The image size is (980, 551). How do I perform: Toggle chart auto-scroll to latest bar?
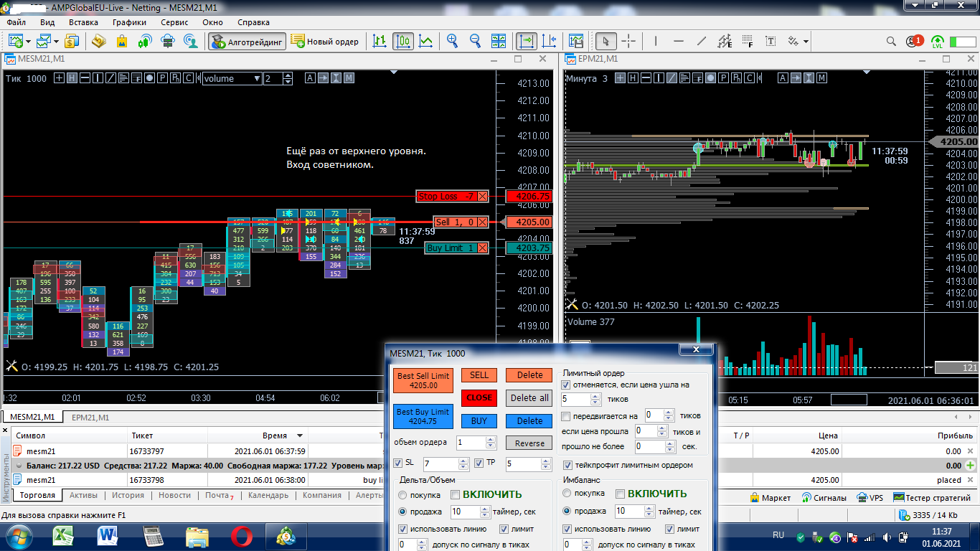point(527,42)
